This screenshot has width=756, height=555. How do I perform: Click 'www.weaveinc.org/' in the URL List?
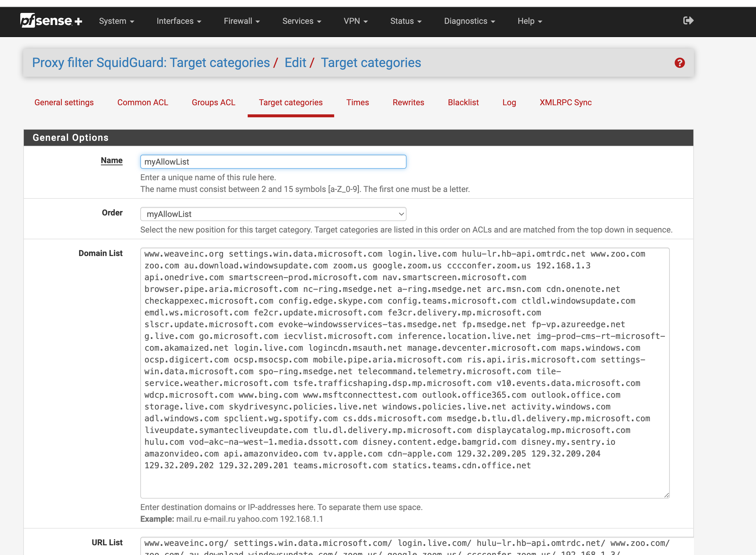point(186,543)
